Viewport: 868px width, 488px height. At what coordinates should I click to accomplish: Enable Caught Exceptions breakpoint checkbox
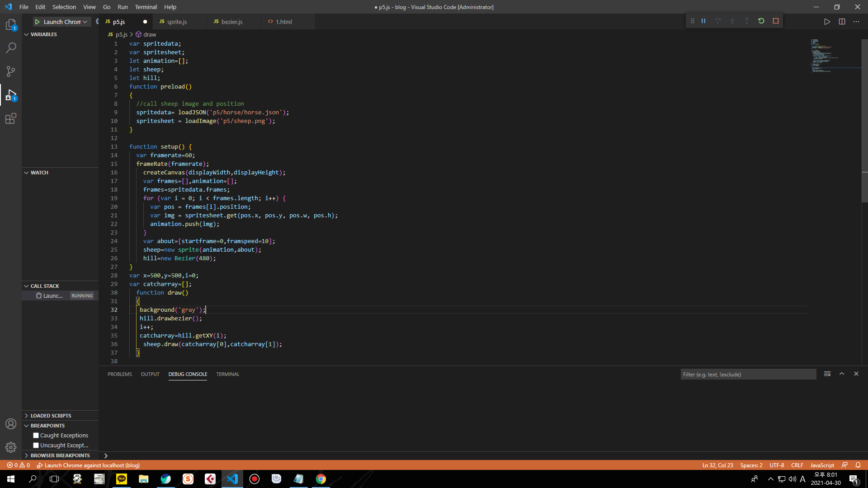point(36,436)
